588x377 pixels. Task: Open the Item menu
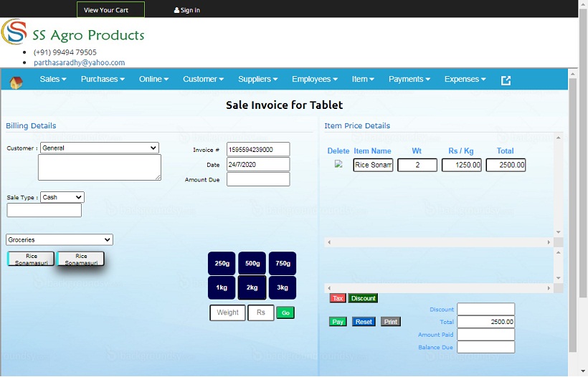(363, 79)
